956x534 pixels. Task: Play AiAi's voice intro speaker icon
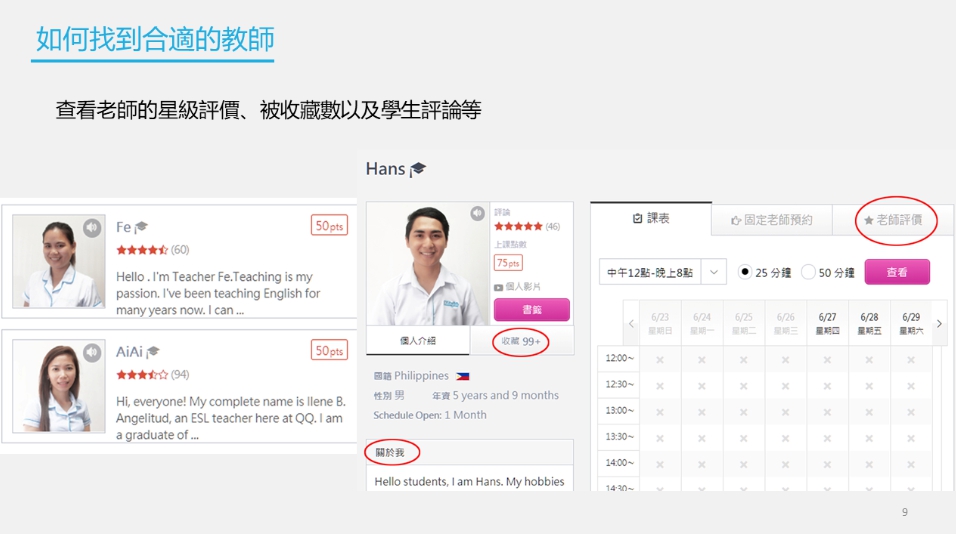click(92, 352)
